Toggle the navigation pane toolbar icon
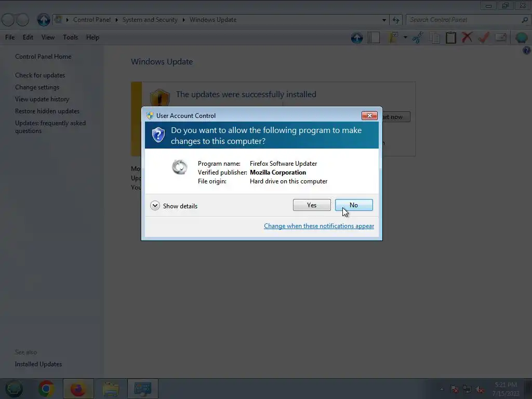 [373, 37]
